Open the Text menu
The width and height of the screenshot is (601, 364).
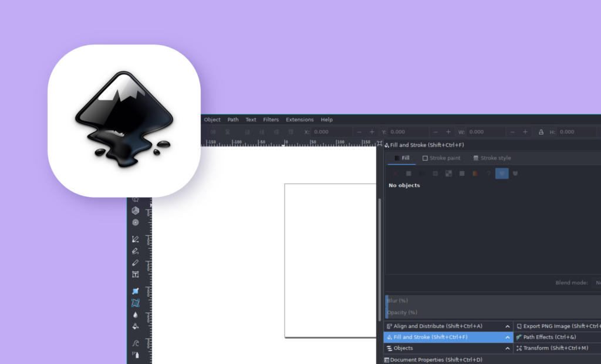[x=251, y=120]
